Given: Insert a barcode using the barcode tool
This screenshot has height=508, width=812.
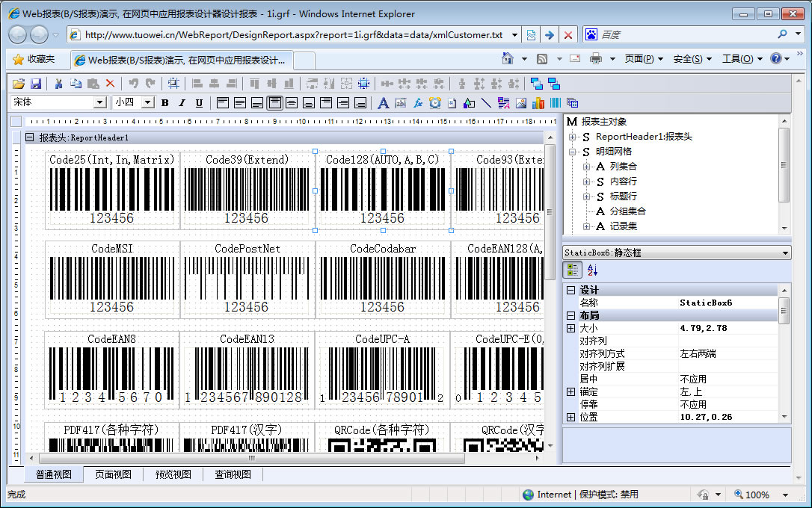Looking at the screenshot, I should pos(556,103).
